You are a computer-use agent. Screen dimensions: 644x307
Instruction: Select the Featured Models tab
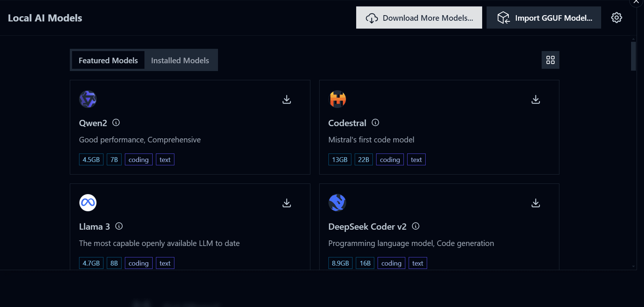click(108, 60)
